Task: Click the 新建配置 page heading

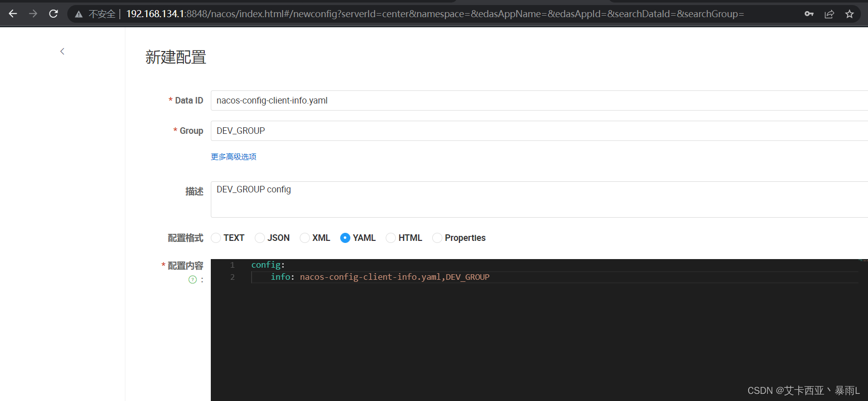Action: (175, 57)
